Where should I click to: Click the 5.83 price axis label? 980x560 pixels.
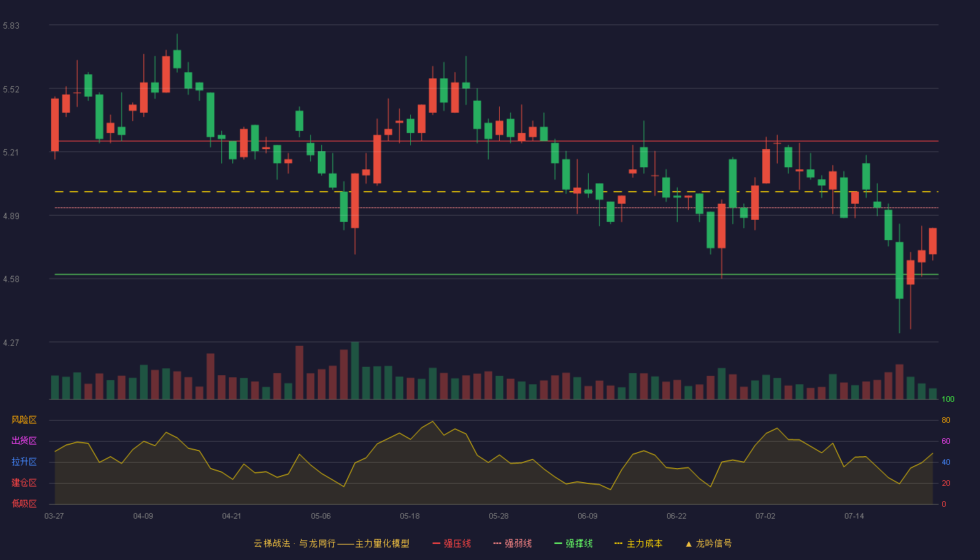pos(11,26)
